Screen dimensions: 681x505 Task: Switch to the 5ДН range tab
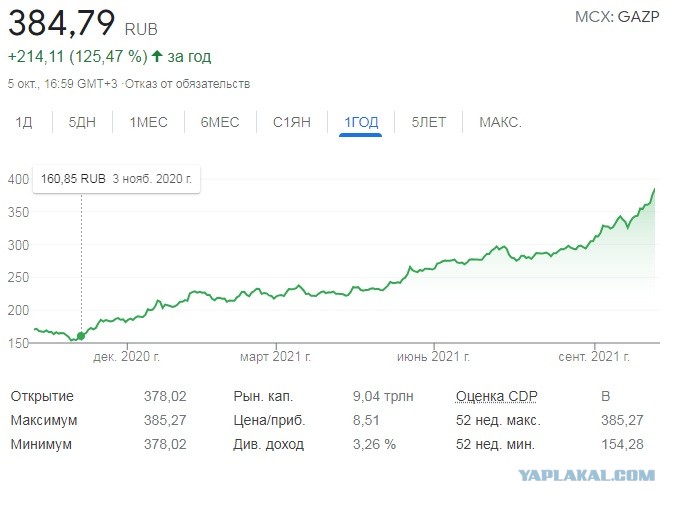tap(82, 122)
